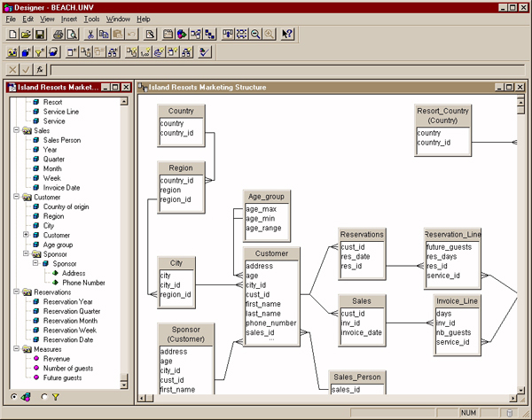Click the Cut scissors icon
The width and height of the screenshot is (532, 420).
coord(90,35)
